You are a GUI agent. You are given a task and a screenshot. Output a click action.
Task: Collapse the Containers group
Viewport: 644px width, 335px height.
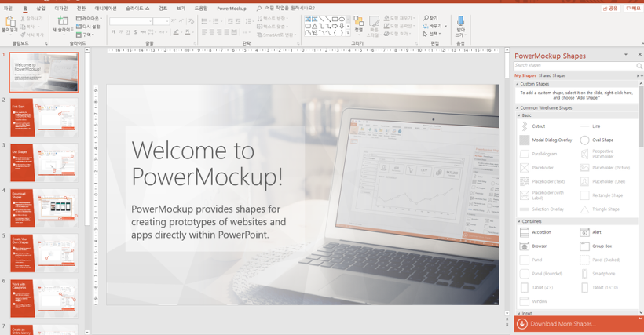click(519, 221)
